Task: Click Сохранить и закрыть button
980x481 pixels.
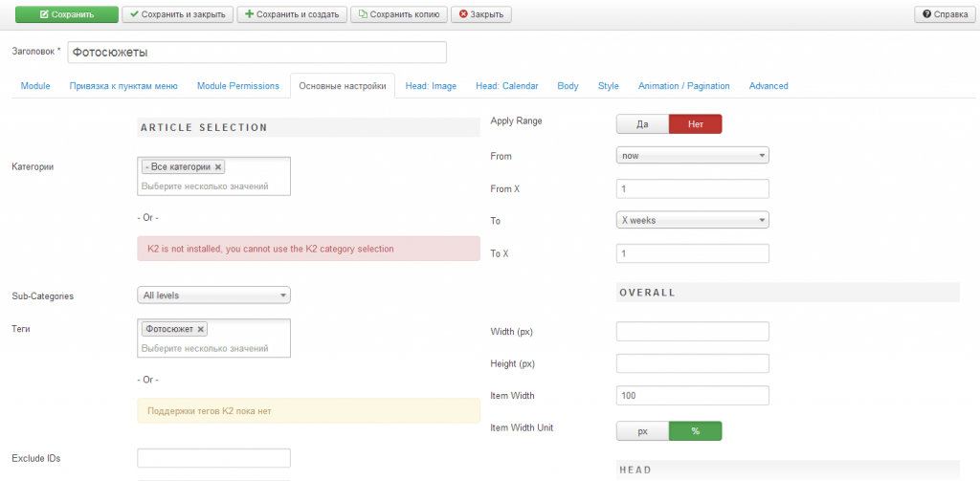Action: [x=177, y=14]
